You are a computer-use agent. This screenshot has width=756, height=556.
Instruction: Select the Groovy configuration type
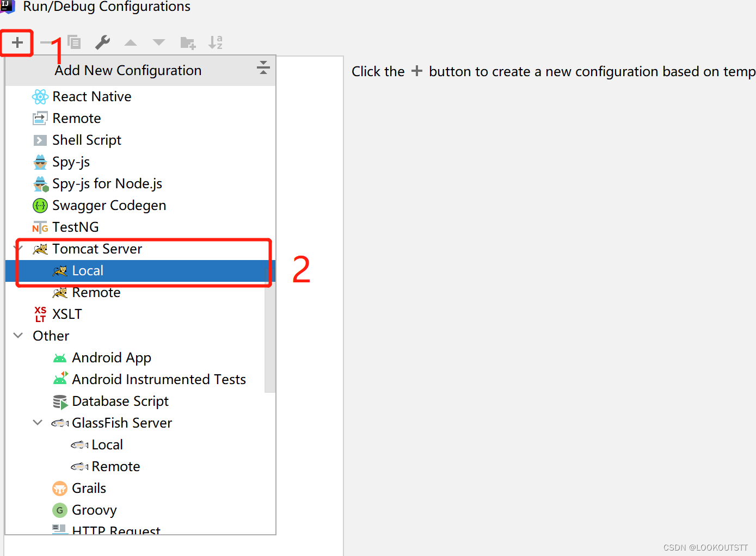tap(94, 510)
